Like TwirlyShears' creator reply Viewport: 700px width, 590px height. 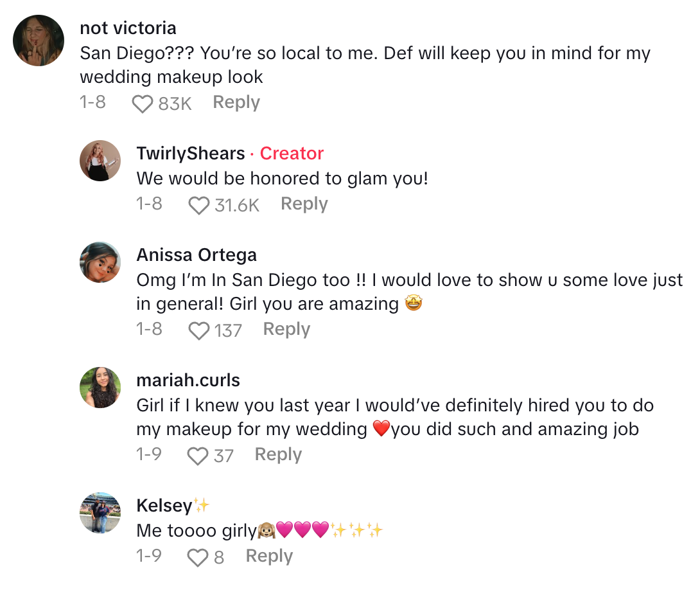pos(199,205)
